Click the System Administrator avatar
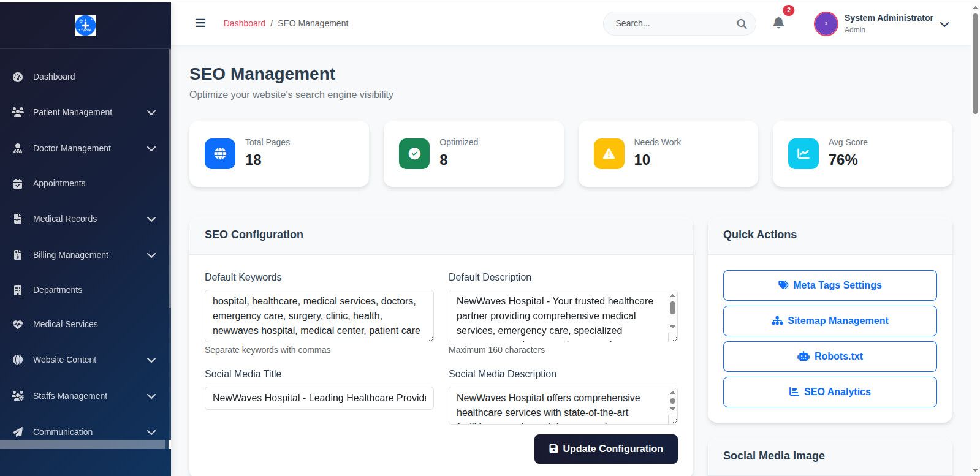Image resolution: width=980 pixels, height=476 pixels. click(826, 24)
